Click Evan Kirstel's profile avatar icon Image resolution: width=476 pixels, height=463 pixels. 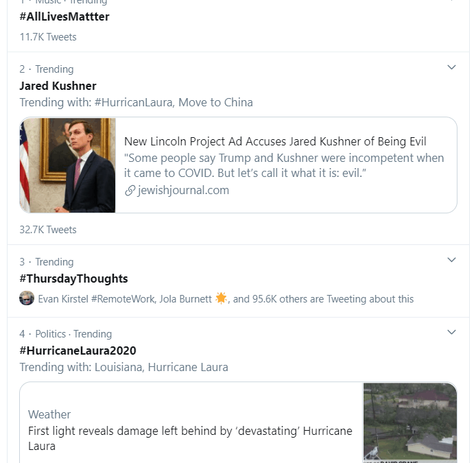pyautogui.click(x=27, y=298)
